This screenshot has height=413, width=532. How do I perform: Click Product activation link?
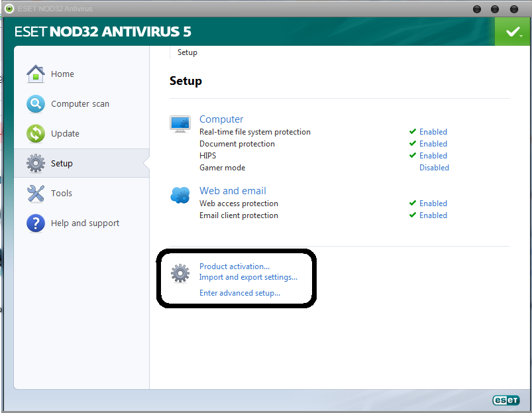point(235,266)
